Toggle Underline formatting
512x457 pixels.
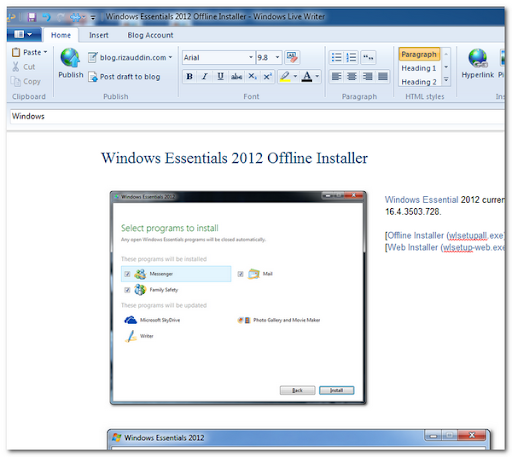[220, 77]
